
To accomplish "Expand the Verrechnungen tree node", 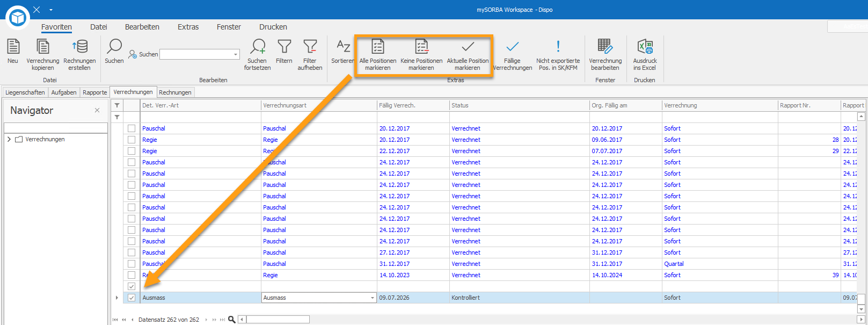I will (x=9, y=139).
